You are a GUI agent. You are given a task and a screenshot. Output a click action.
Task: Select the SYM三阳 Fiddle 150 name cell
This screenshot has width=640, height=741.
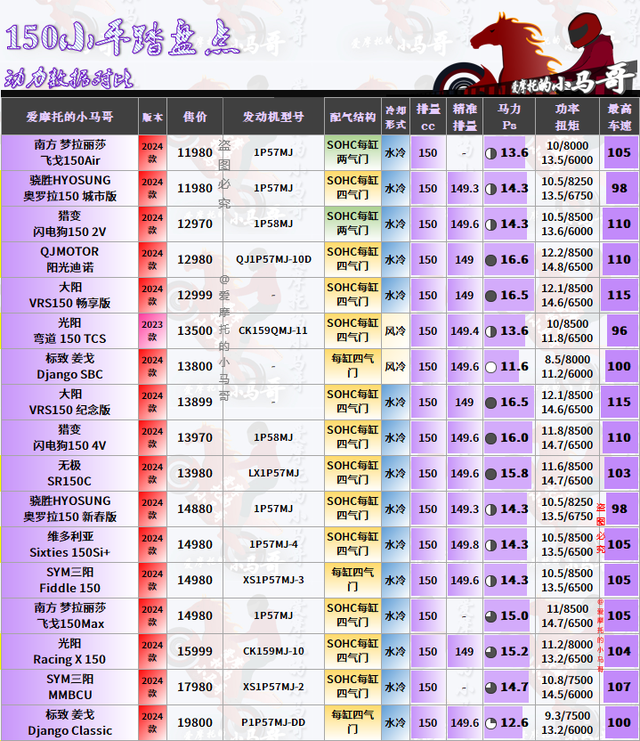coord(70,580)
